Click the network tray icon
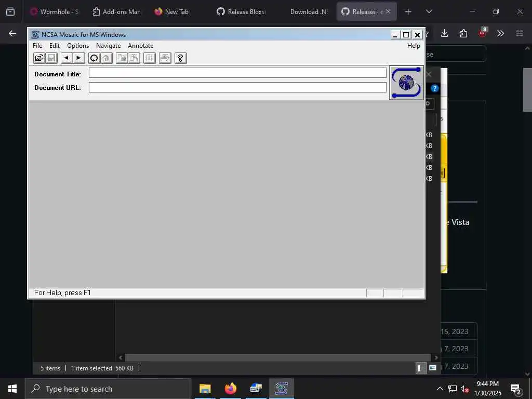 click(x=453, y=389)
